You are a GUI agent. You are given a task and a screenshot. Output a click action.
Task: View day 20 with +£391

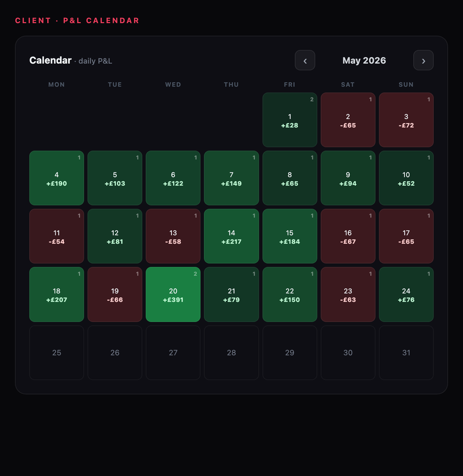[173, 295]
